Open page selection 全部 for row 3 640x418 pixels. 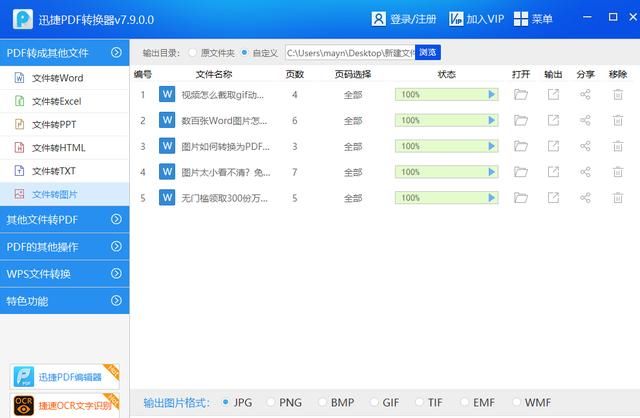point(353,146)
